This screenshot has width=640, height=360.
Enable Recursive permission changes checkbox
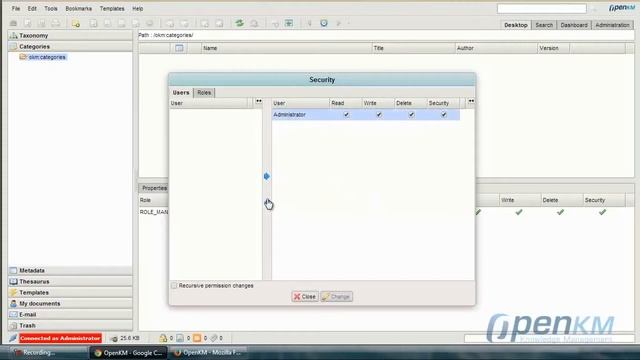[x=174, y=286]
